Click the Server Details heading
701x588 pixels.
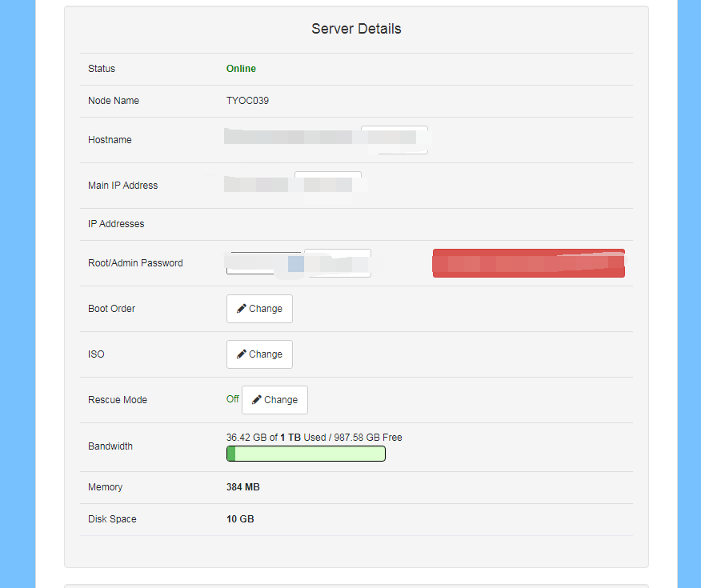point(356,29)
